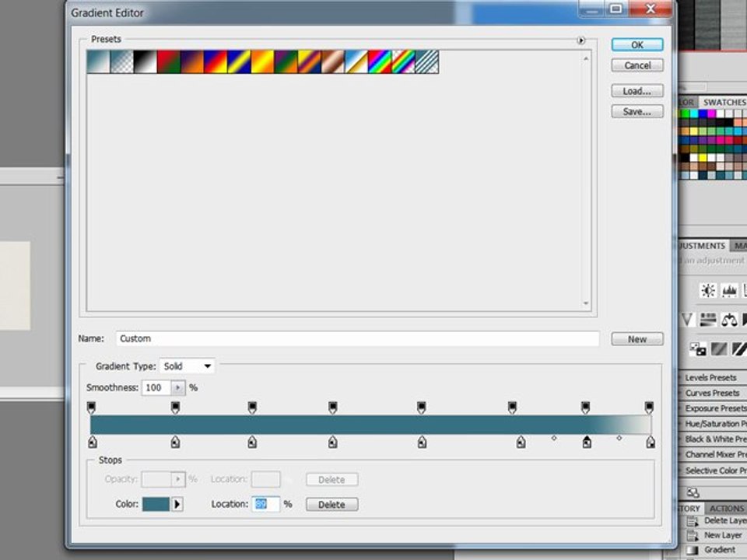Pick the chrome gradient preset

[x=356, y=62]
